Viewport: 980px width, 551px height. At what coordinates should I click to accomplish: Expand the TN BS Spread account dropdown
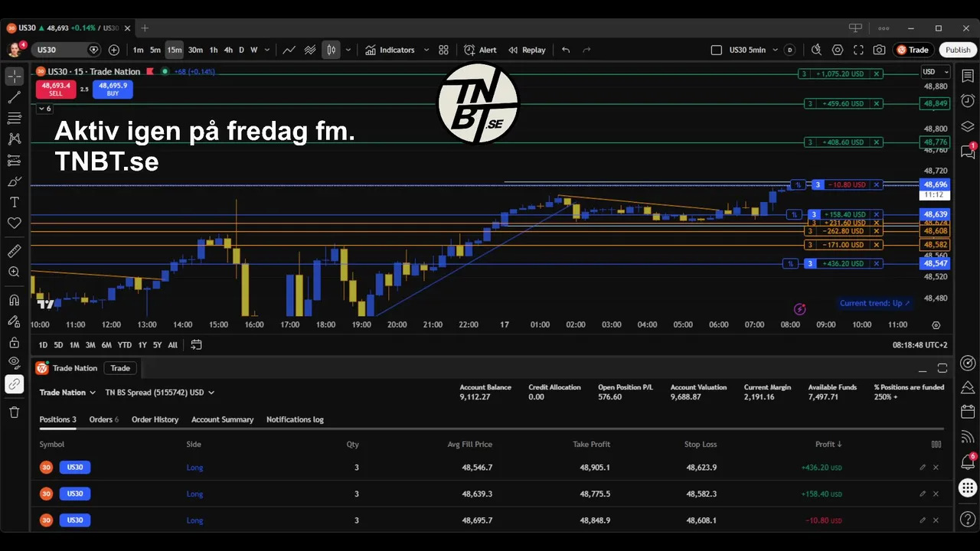click(160, 392)
